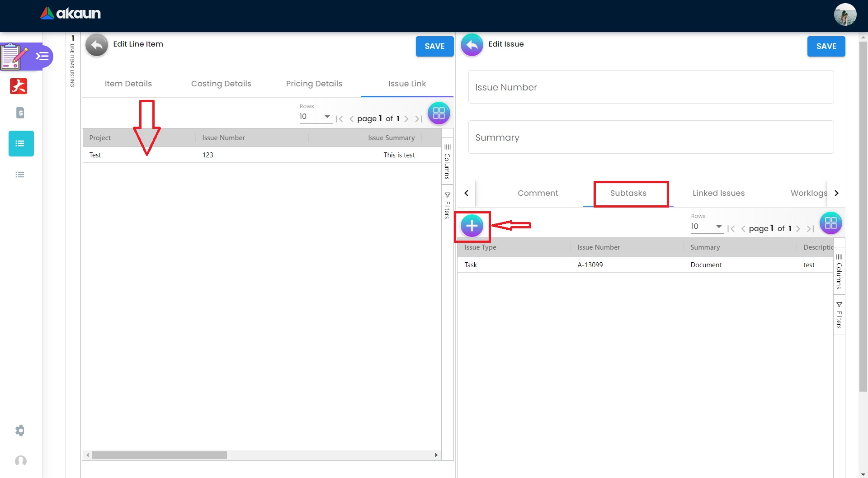Select the 'Test' project row cell
This screenshot has width=868, height=478.
139,155
